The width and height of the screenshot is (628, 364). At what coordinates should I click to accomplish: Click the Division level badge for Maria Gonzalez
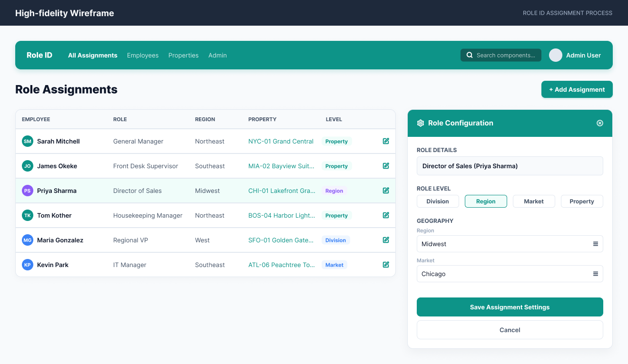[336, 240]
